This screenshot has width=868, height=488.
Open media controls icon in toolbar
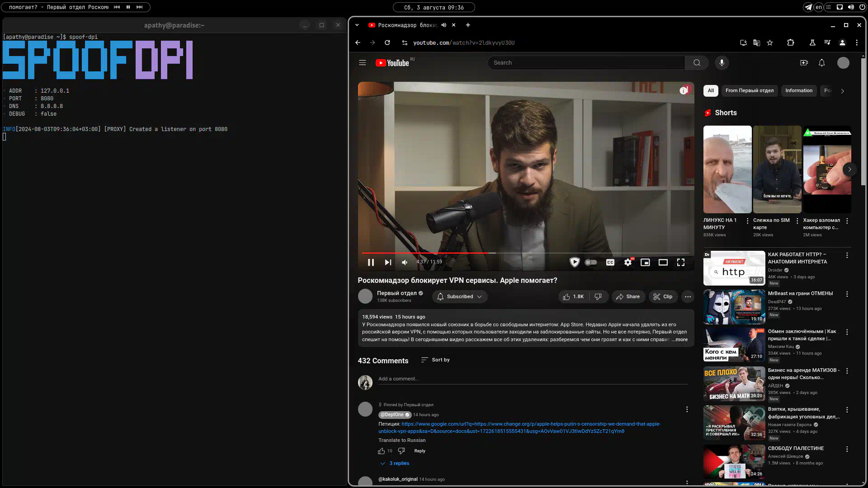tap(827, 42)
